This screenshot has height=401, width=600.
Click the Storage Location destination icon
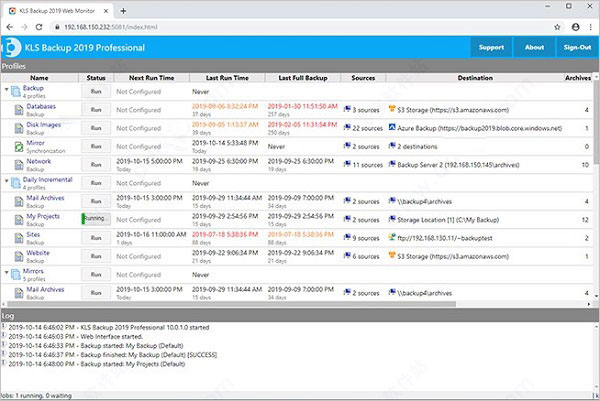click(x=392, y=218)
